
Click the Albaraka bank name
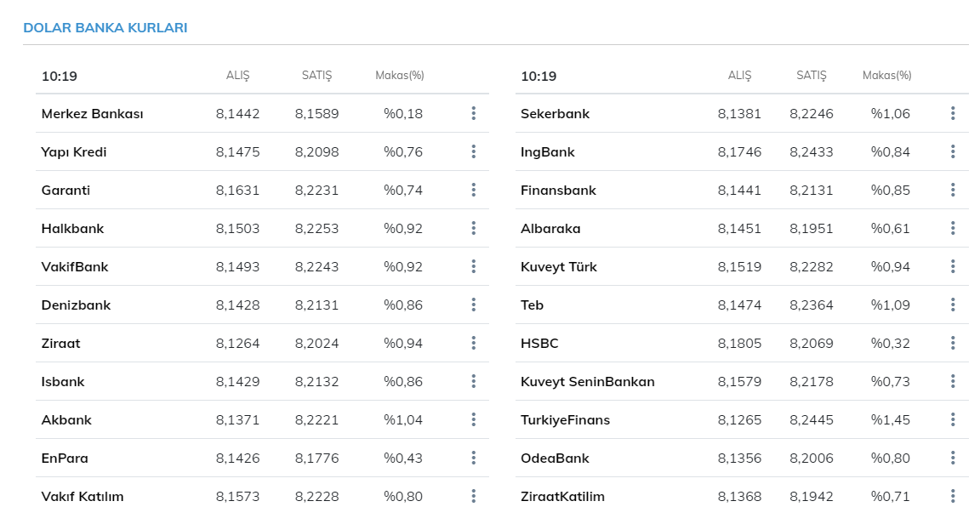pos(550,229)
